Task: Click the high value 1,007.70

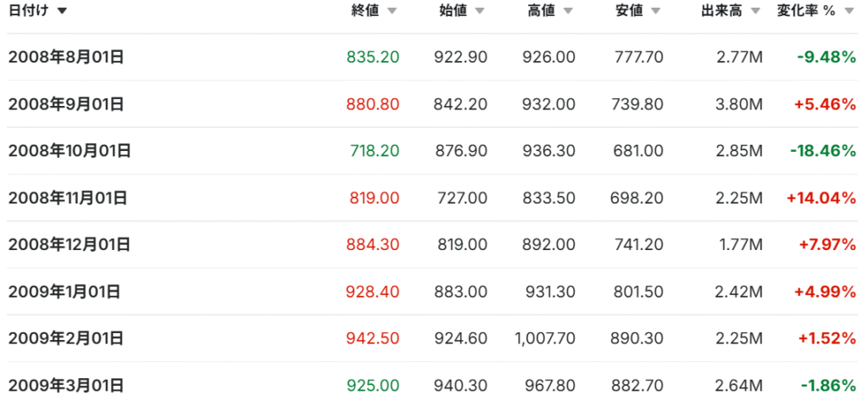Action: click(x=545, y=338)
